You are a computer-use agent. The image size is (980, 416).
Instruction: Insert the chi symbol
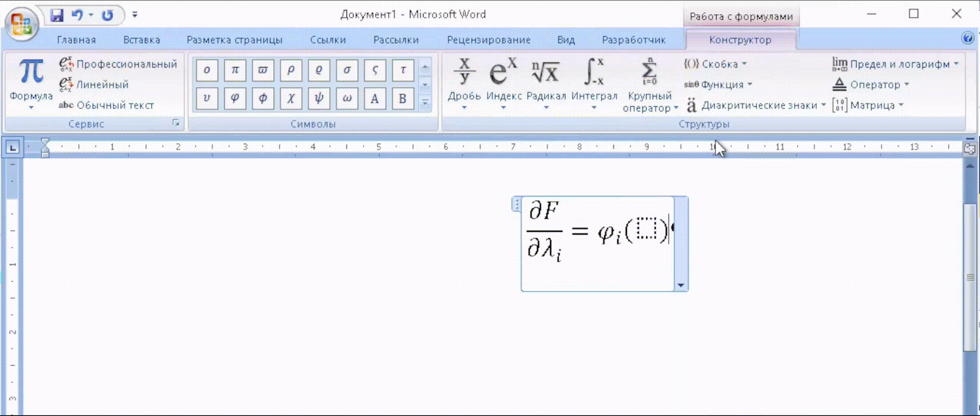point(291,99)
